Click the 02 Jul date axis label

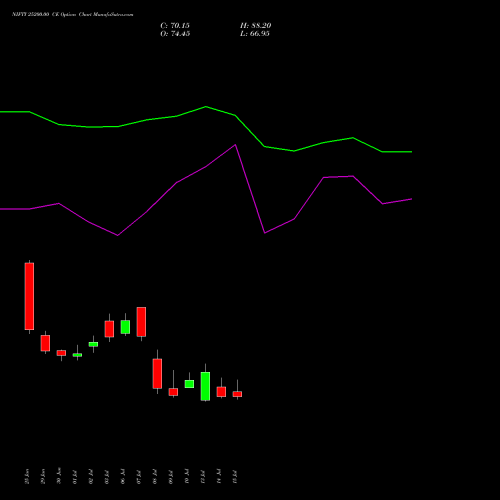click(91, 477)
